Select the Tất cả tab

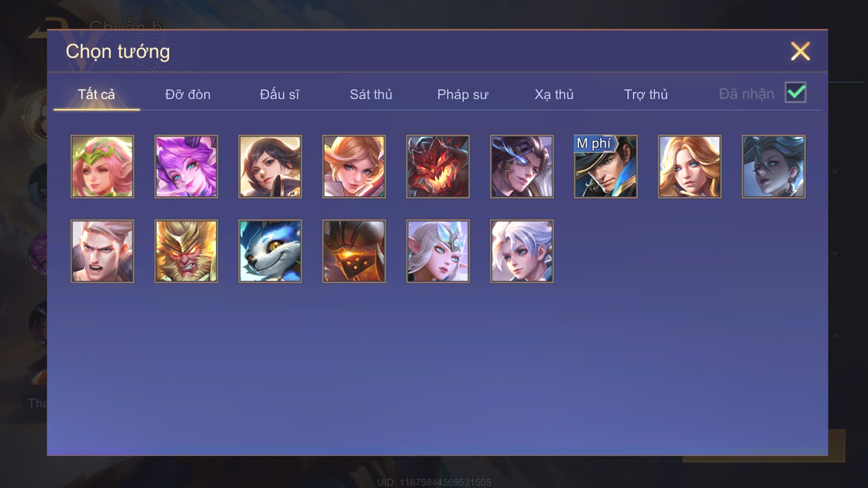coord(96,94)
